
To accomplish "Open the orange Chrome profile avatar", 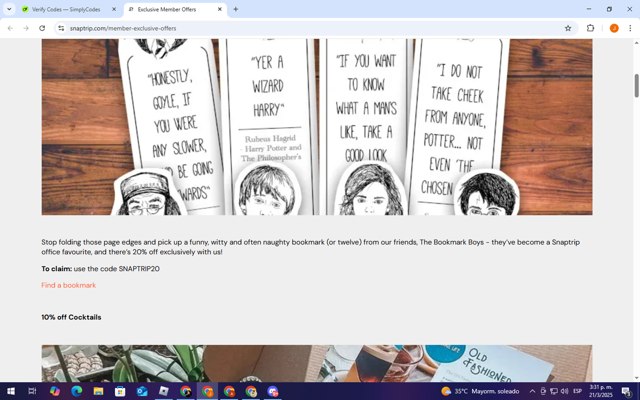I will (x=614, y=28).
